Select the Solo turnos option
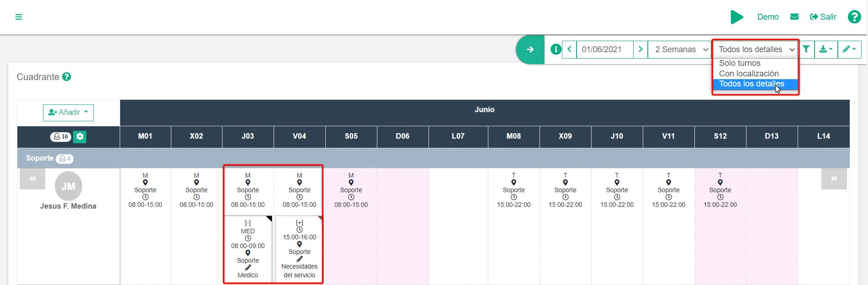 (740, 63)
